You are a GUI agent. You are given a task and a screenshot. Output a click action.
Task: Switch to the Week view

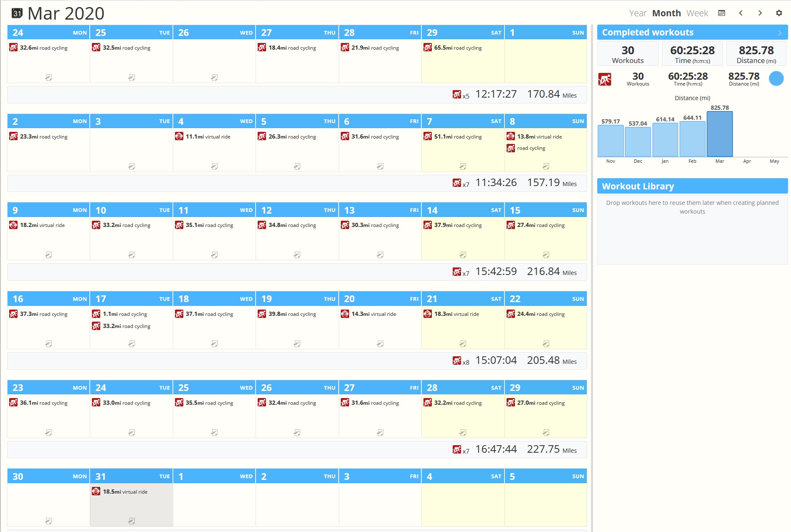[697, 13]
